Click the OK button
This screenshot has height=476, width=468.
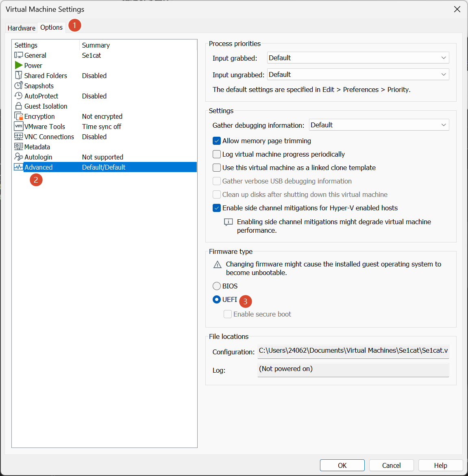[x=342, y=465]
